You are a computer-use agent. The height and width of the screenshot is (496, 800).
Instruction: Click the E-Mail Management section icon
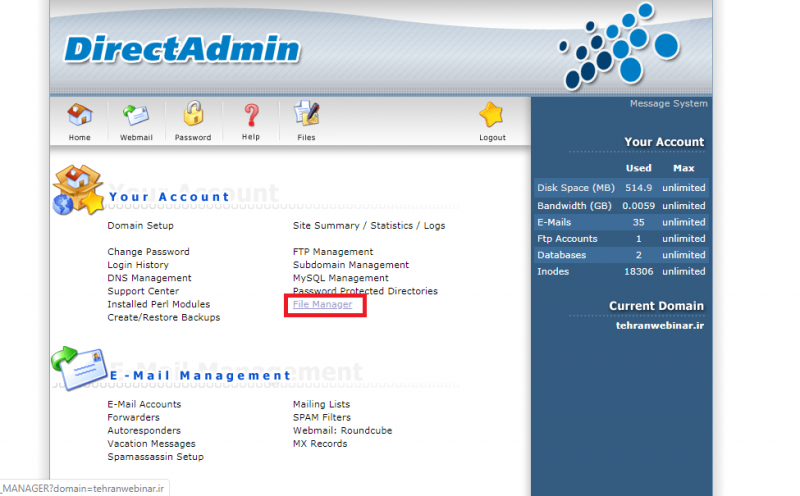(78, 368)
